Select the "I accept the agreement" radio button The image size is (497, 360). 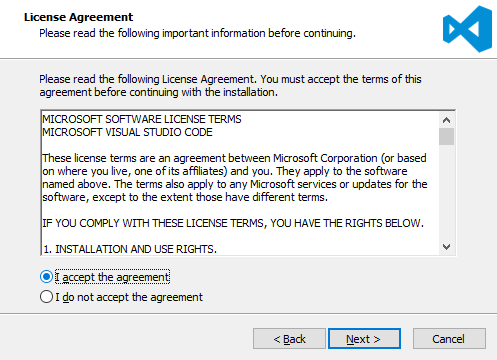pyautogui.click(x=46, y=277)
